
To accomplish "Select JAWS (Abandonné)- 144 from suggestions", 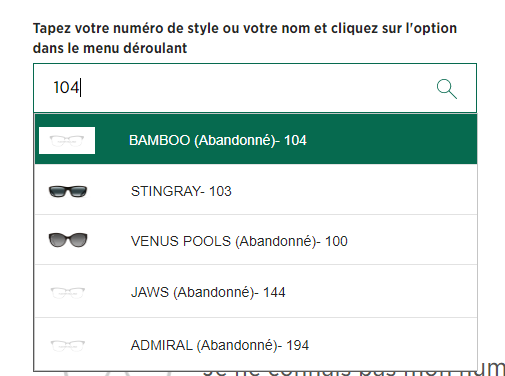I will point(256,292).
